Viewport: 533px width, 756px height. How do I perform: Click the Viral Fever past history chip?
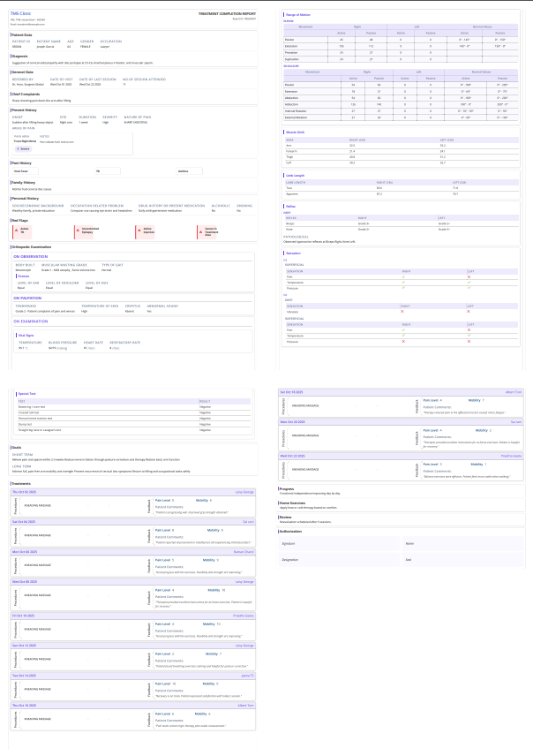click(25, 171)
